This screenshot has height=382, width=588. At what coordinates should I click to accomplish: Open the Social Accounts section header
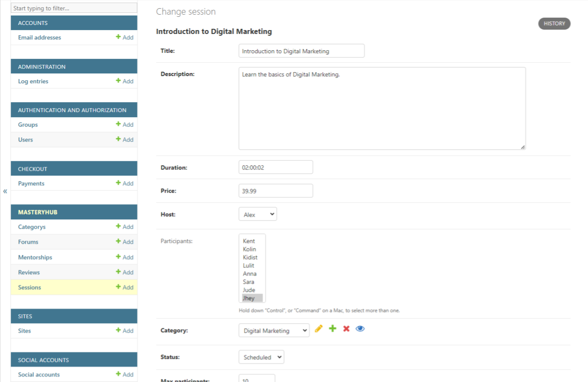coord(43,360)
